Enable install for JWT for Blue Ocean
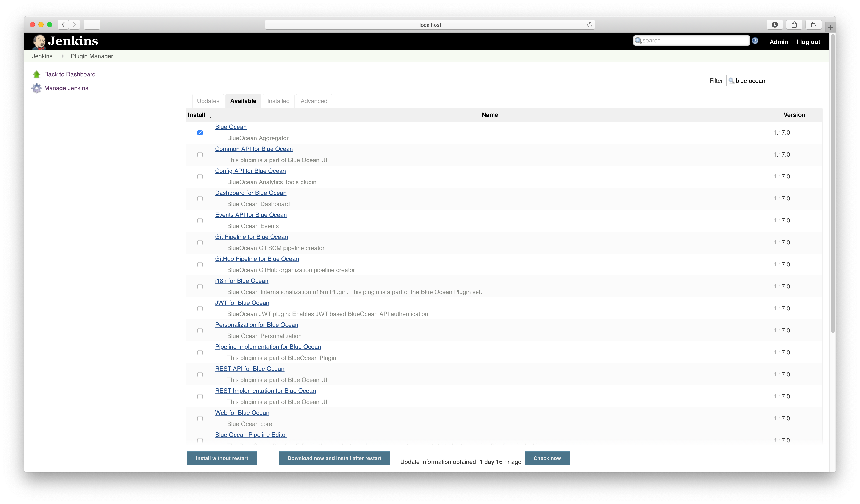The image size is (860, 504). point(200,308)
